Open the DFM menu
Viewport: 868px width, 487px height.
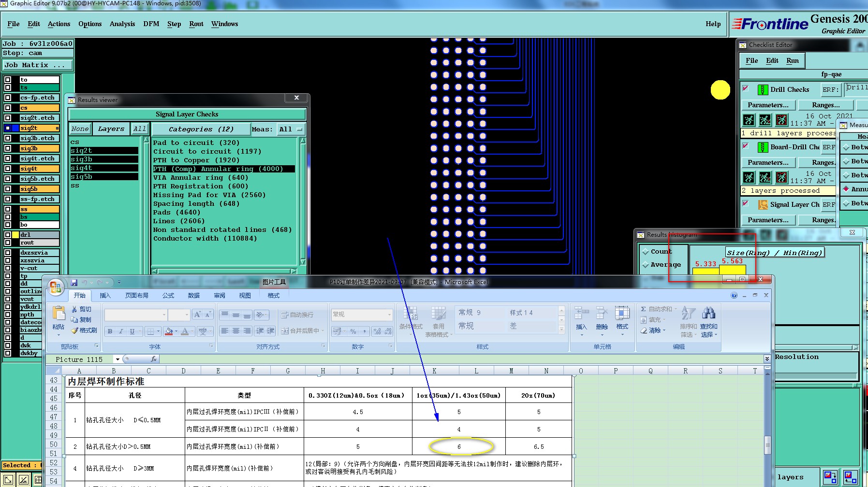[151, 24]
